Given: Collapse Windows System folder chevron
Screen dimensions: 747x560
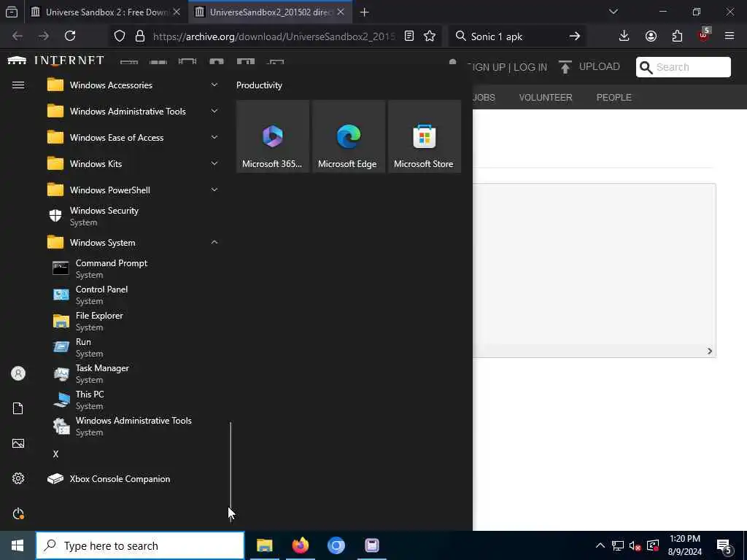Looking at the screenshot, I should click(214, 242).
